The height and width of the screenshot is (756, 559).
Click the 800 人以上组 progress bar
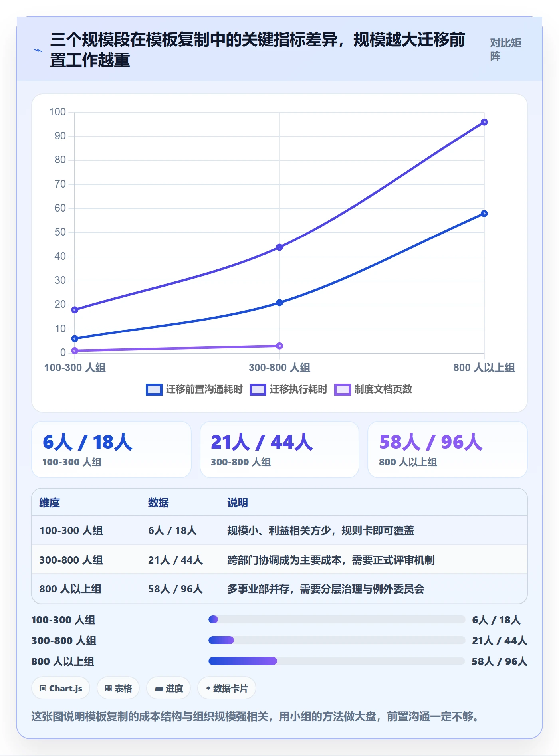(x=337, y=661)
